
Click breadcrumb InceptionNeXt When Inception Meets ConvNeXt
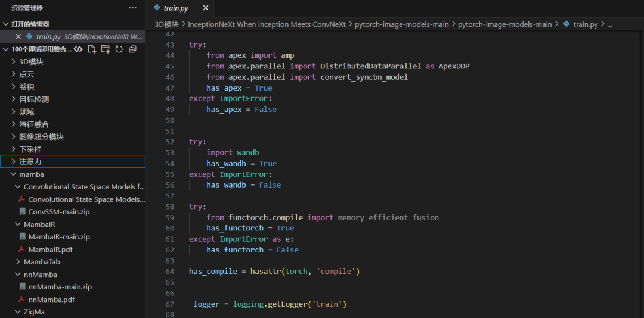pos(267,24)
